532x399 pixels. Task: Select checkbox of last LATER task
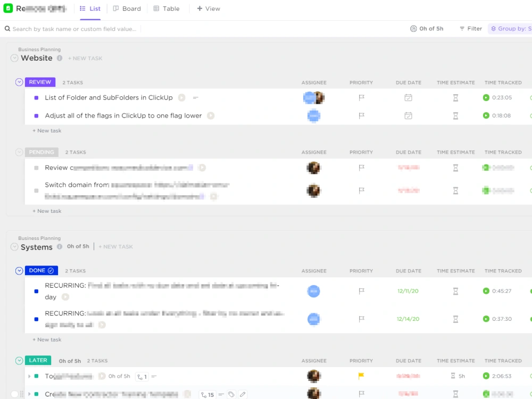(14, 394)
